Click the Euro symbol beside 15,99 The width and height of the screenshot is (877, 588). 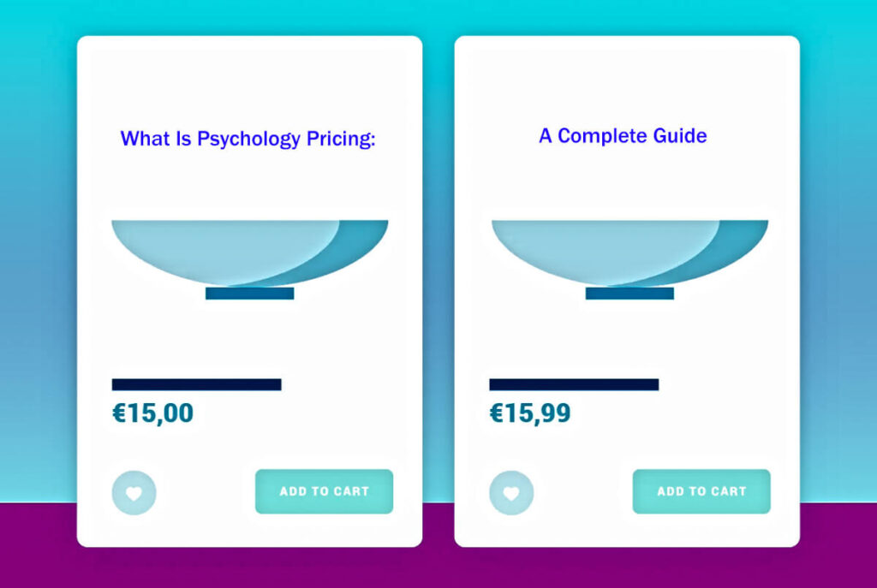click(497, 412)
